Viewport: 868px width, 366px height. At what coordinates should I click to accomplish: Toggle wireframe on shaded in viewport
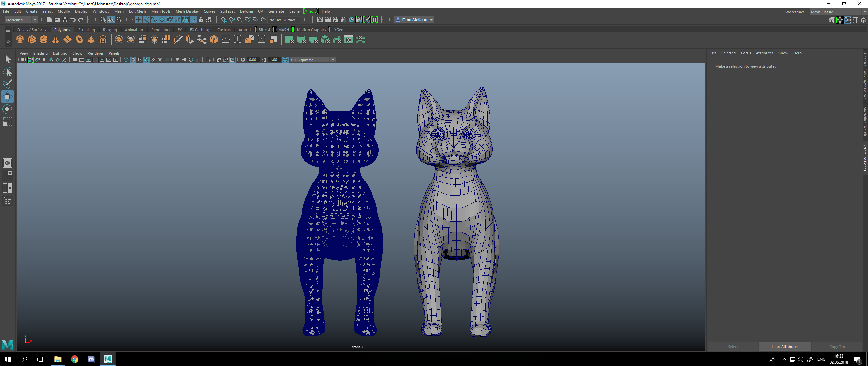pyautogui.click(x=146, y=60)
